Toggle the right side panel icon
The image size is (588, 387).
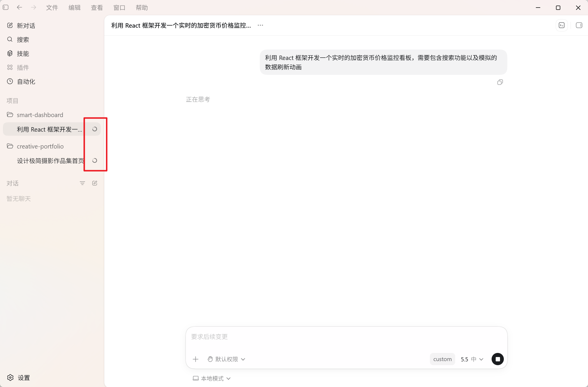coord(579,25)
